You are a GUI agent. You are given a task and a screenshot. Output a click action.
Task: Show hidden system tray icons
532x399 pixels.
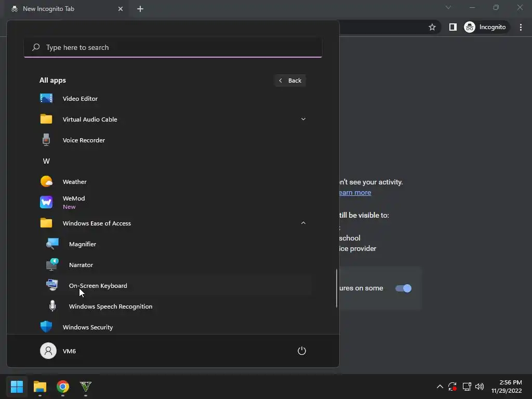[440, 387]
